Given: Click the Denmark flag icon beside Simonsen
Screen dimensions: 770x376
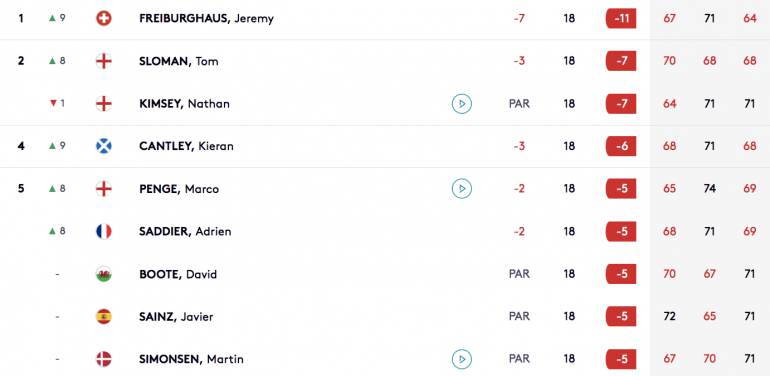Looking at the screenshot, I should pos(104,359).
